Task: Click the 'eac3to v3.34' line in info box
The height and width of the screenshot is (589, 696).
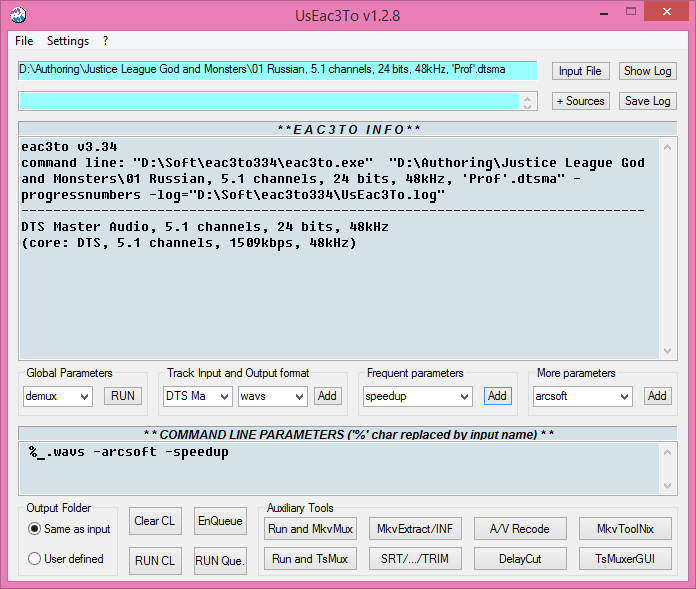Action: pos(69,147)
